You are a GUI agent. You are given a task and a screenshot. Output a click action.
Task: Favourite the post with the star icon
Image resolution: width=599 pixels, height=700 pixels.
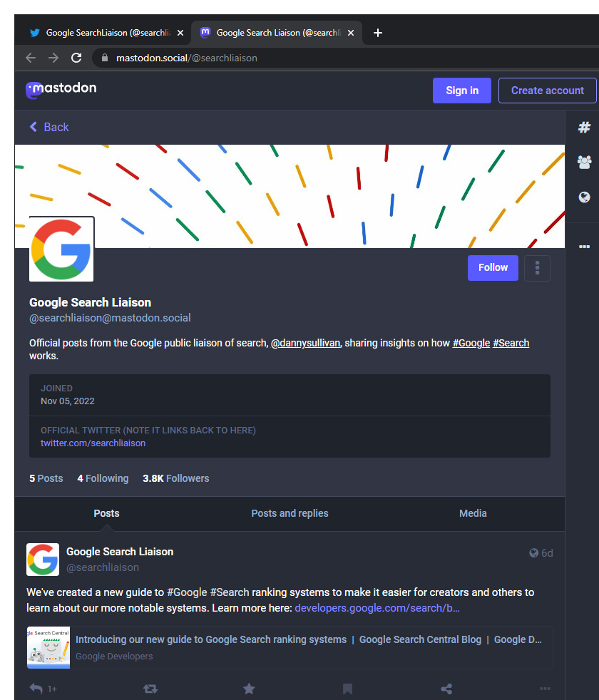(x=249, y=689)
